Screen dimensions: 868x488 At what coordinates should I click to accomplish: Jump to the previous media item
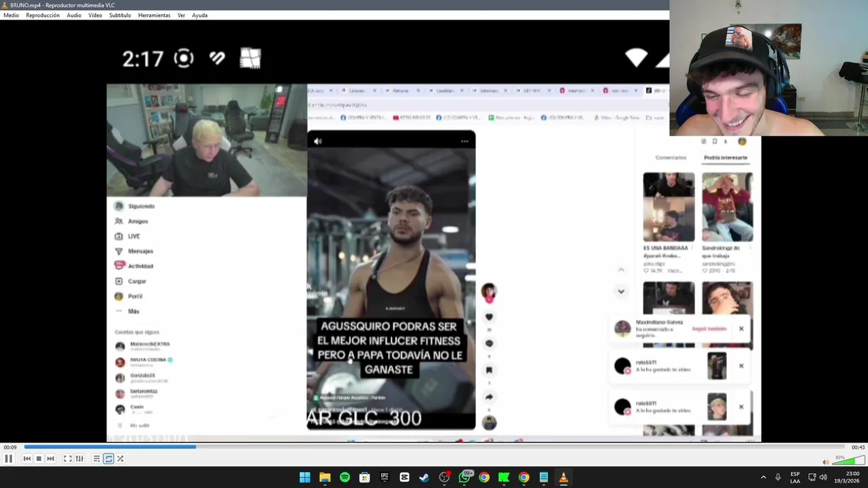pyautogui.click(x=27, y=459)
